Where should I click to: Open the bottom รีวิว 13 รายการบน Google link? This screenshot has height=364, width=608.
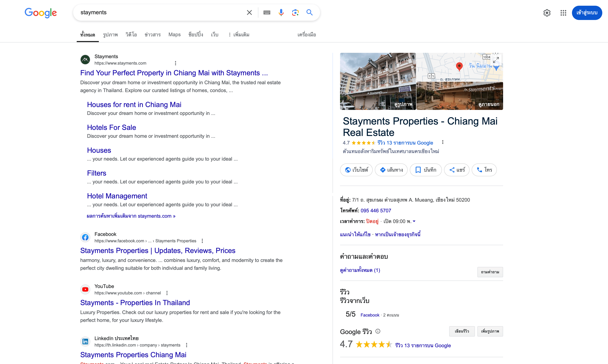(423, 345)
